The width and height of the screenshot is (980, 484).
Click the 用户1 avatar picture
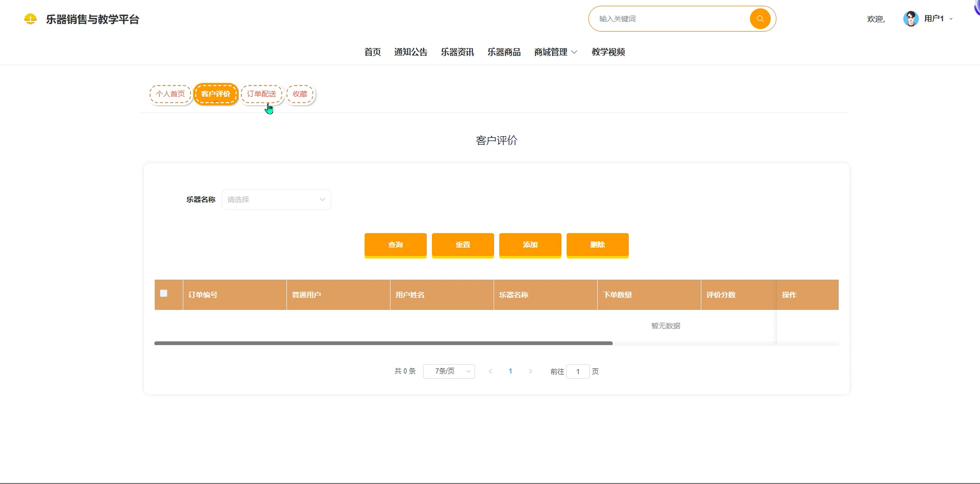(x=910, y=19)
